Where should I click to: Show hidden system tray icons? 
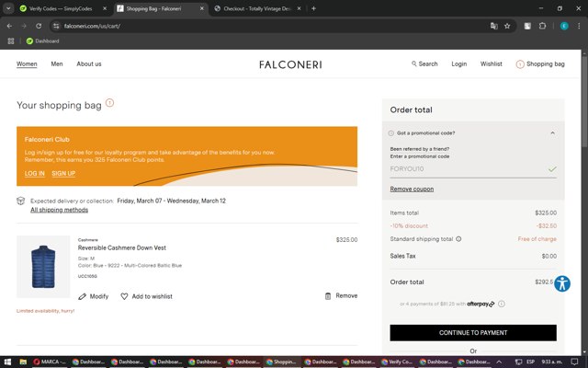tap(499, 362)
